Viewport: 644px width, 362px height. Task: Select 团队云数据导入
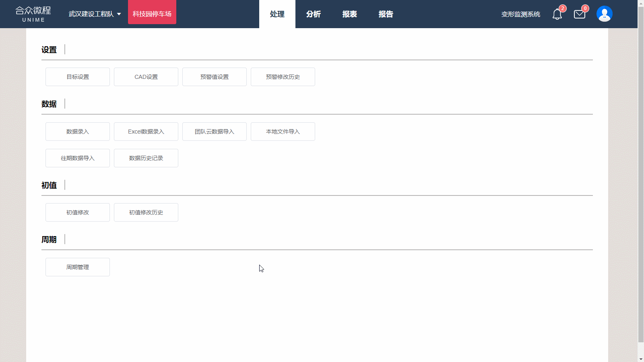tap(215, 132)
